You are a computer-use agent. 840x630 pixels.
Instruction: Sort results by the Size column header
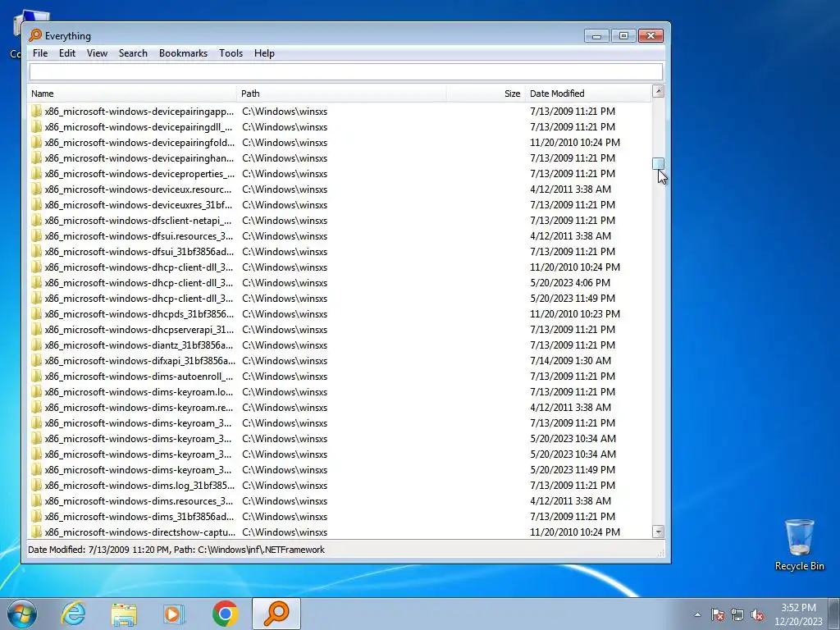pos(486,94)
